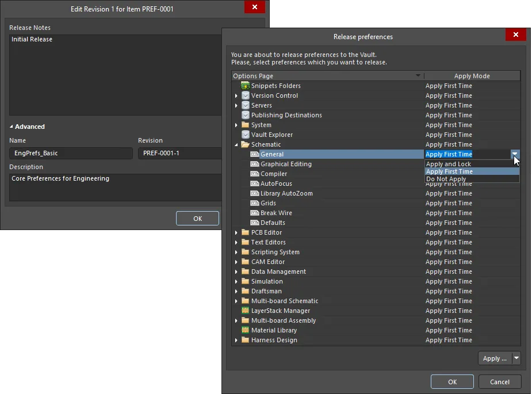This screenshot has height=394, width=532.
Task: Expand the Multi-board Assembly tree node
Action: click(236, 321)
